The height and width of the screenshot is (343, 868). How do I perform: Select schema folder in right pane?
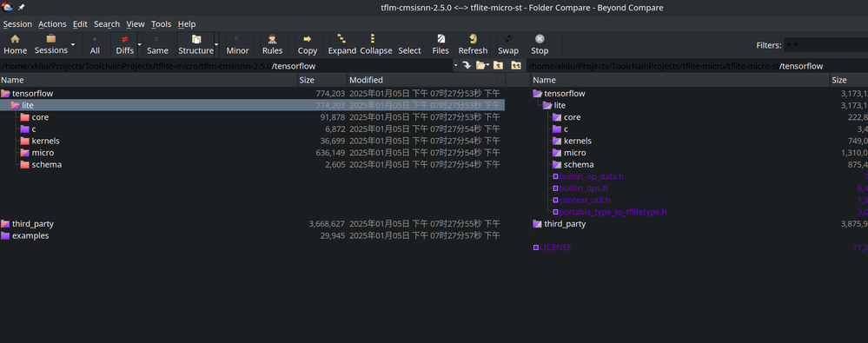coord(579,165)
